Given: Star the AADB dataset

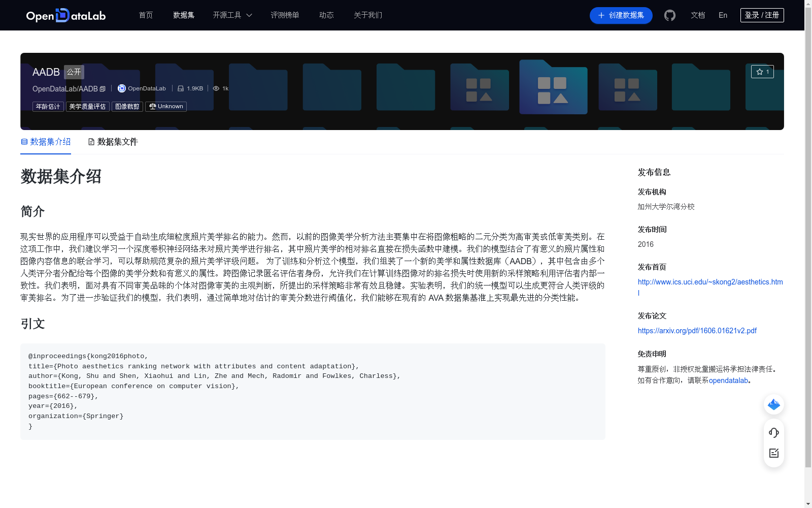Looking at the screenshot, I should click(x=762, y=72).
